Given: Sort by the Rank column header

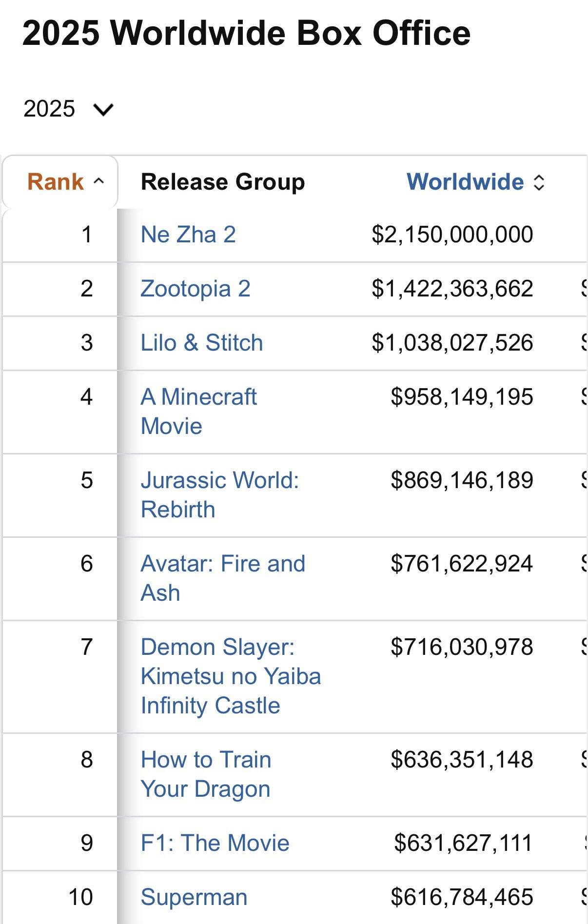Looking at the screenshot, I should click(x=56, y=182).
